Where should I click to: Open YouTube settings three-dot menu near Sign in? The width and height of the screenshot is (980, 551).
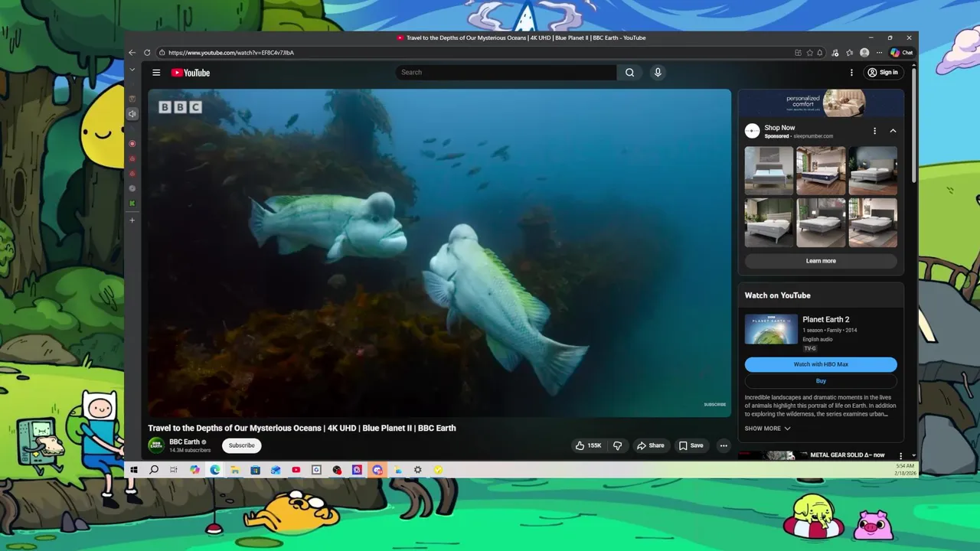coord(851,73)
